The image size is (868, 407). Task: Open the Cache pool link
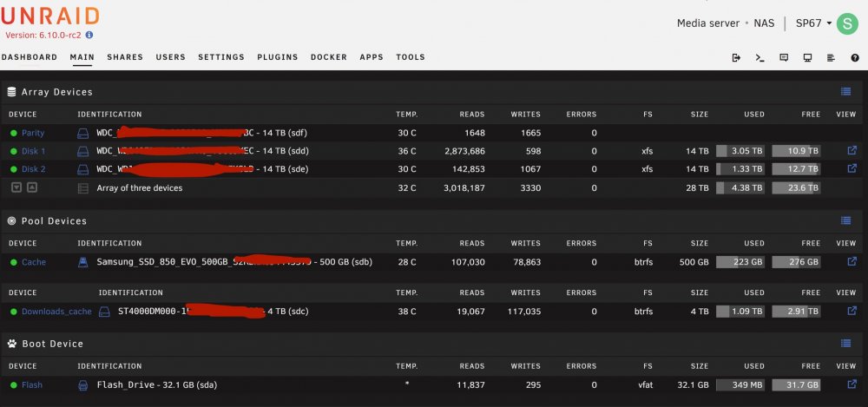pos(34,262)
